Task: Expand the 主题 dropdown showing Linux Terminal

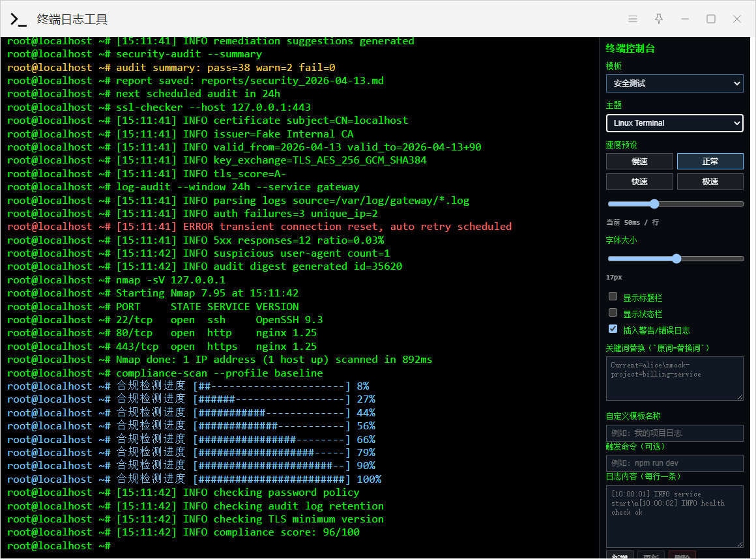Action: tap(675, 123)
